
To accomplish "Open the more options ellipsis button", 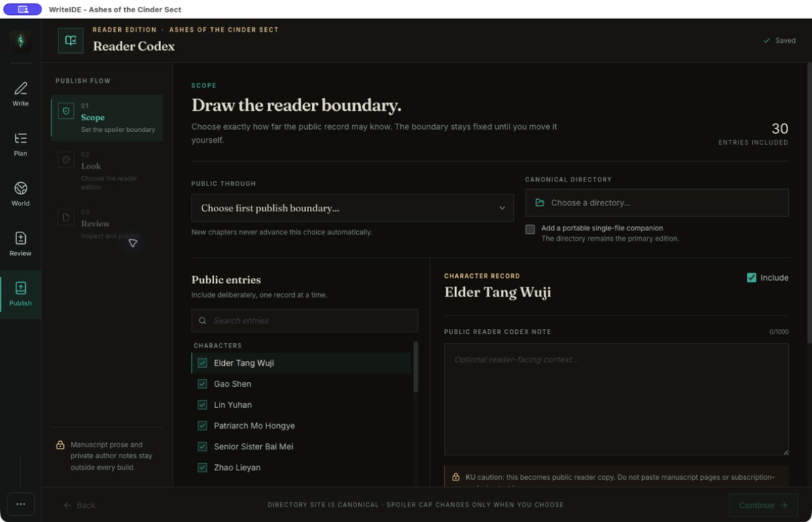I will 20,504.
